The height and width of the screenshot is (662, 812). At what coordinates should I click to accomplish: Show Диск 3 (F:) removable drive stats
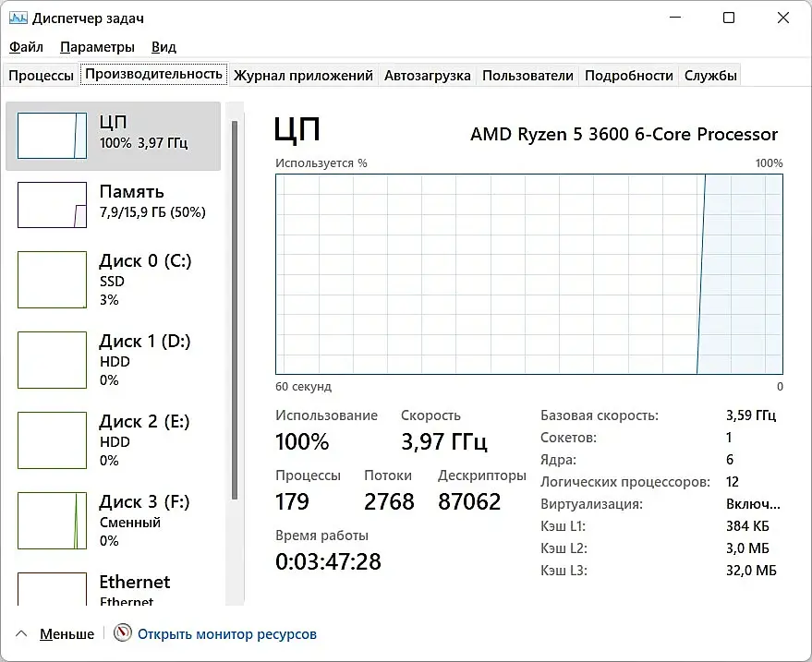52,521
